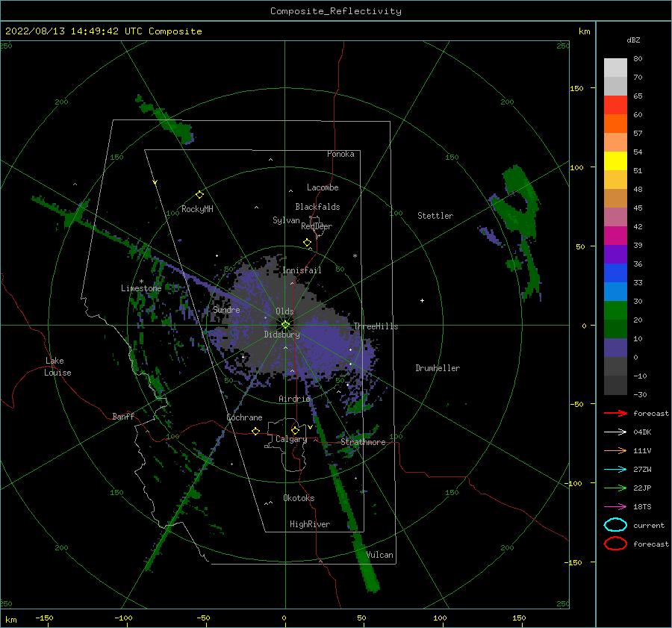Click the Banff label
This screenshot has width=672, height=628.
(x=123, y=416)
